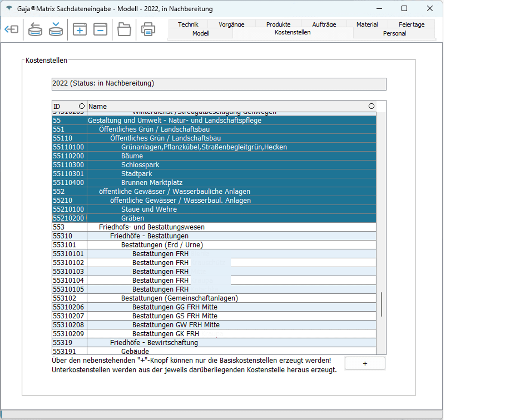Screen dimensions: 515x420
Task: Click the exit/back arrow toolbar icon
Action: pyautogui.click(x=12, y=29)
